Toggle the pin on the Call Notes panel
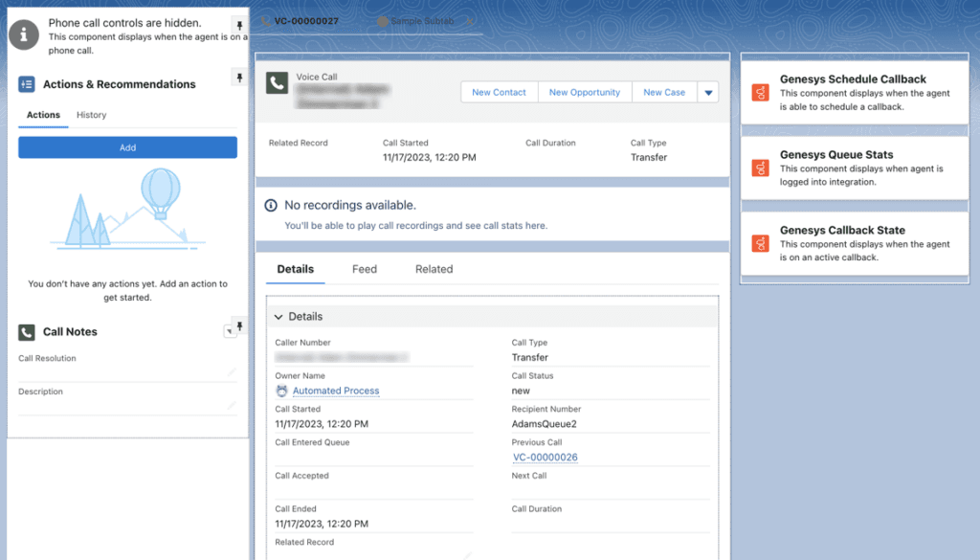This screenshot has width=980, height=560. point(240,327)
